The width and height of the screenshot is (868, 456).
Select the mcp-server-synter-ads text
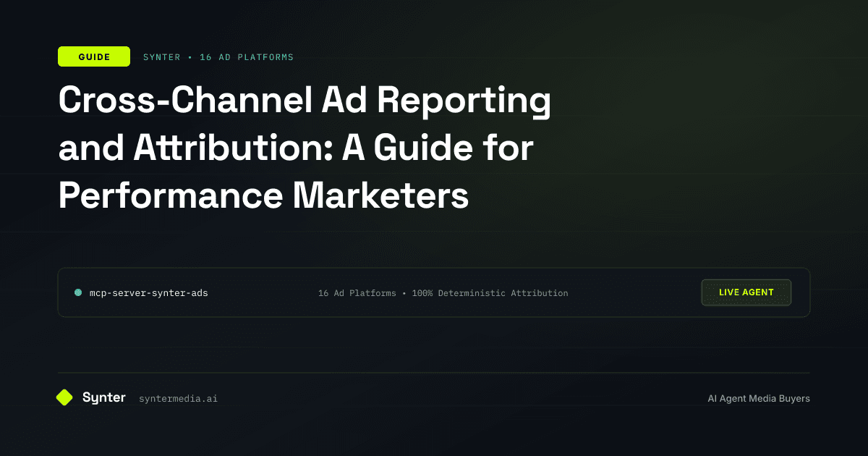[148, 293]
